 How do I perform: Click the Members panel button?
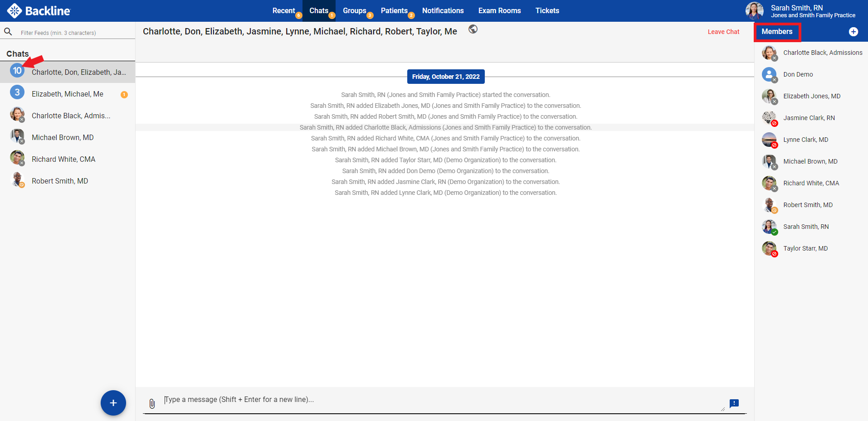click(777, 32)
